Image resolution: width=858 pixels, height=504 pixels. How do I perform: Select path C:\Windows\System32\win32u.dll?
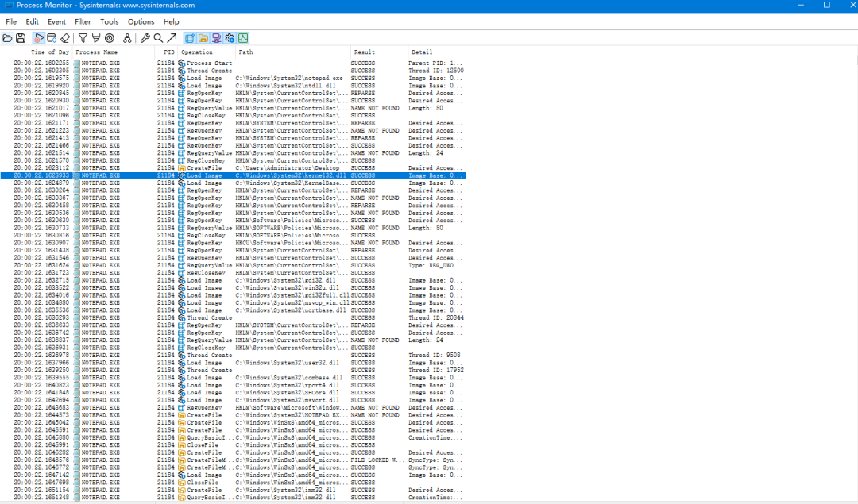click(x=288, y=287)
